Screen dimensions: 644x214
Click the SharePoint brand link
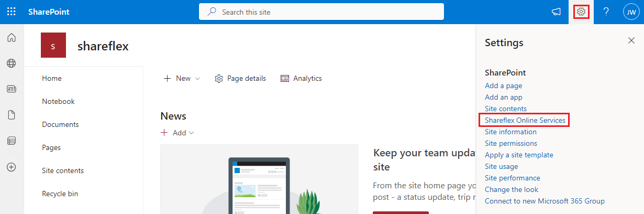(49, 12)
